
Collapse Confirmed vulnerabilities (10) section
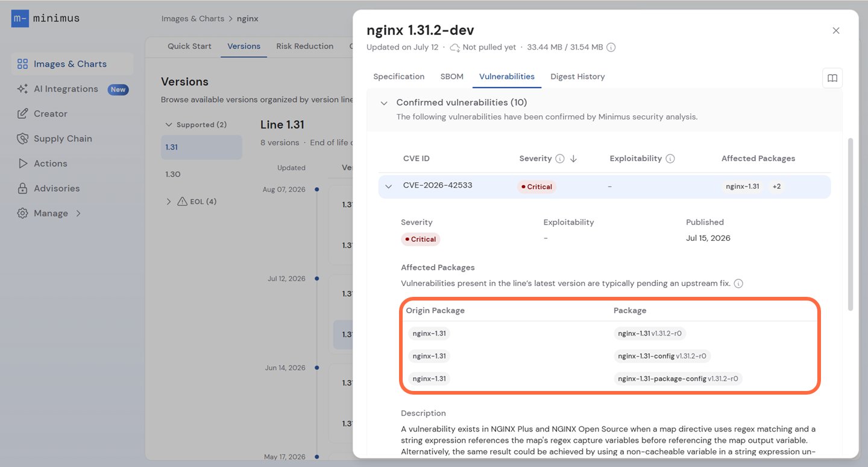coord(383,103)
